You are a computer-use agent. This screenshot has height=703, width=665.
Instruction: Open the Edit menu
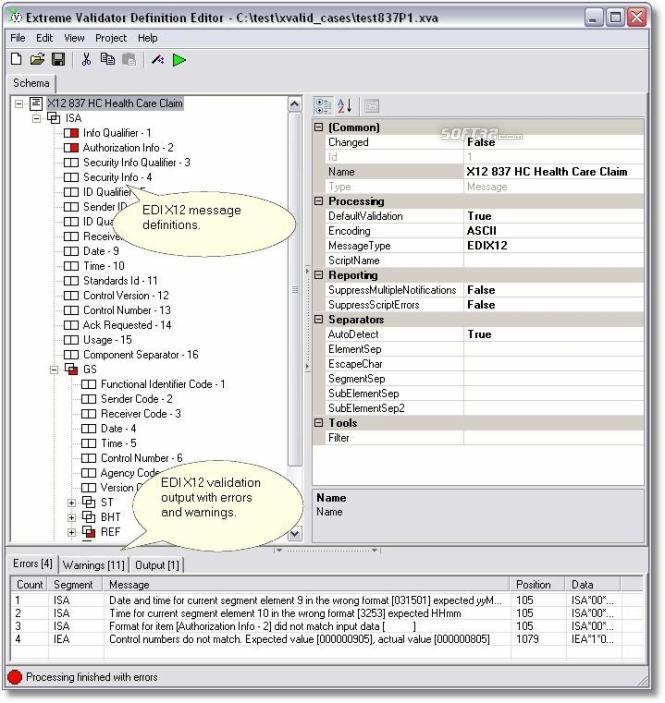pos(44,38)
